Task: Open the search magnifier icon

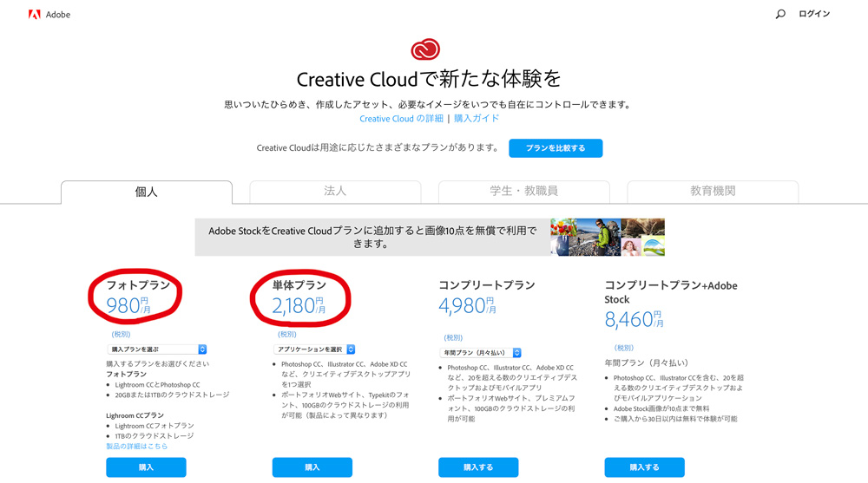Action: [780, 14]
